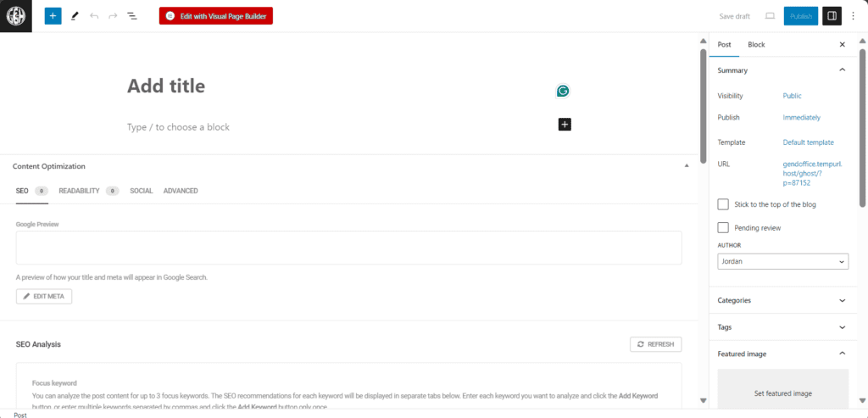Click the post URL link

point(812,173)
